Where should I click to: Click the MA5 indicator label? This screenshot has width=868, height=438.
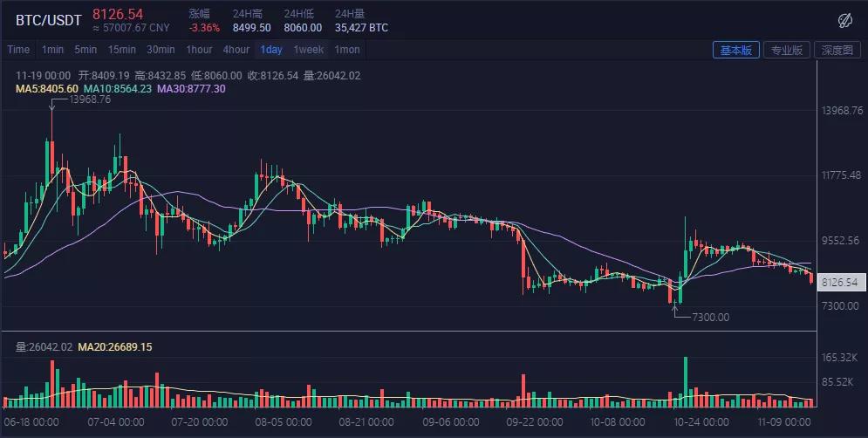47,88
